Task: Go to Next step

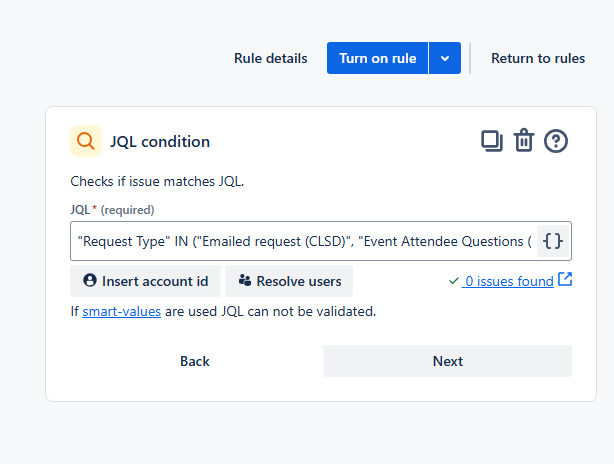Action: click(x=447, y=361)
